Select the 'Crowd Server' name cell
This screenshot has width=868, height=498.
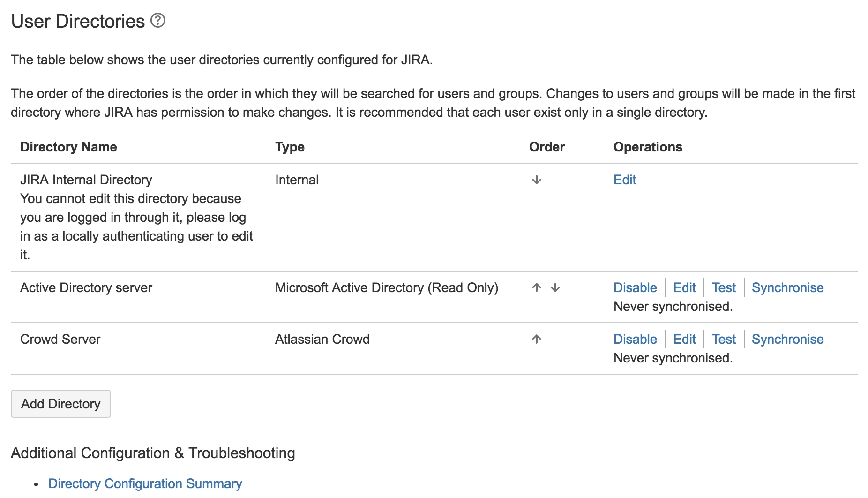pos(60,339)
